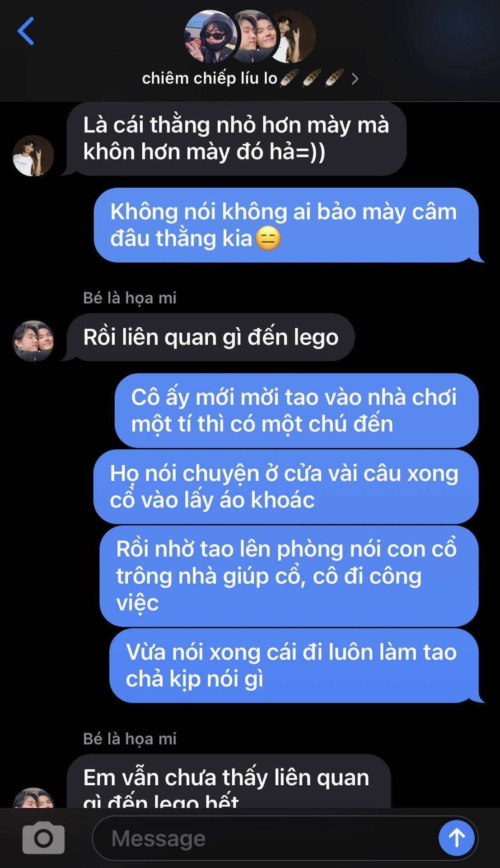
Task: Open the camera icon beside message field
Action: [43, 838]
